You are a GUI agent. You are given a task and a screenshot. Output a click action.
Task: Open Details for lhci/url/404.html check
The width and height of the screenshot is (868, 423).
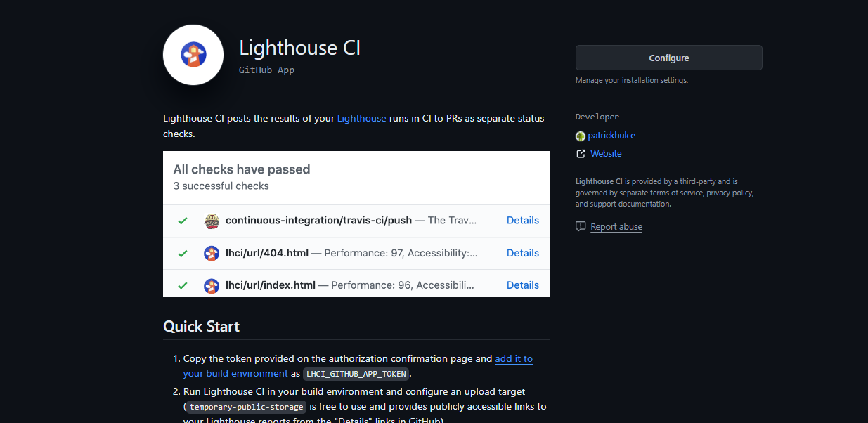(x=523, y=253)
